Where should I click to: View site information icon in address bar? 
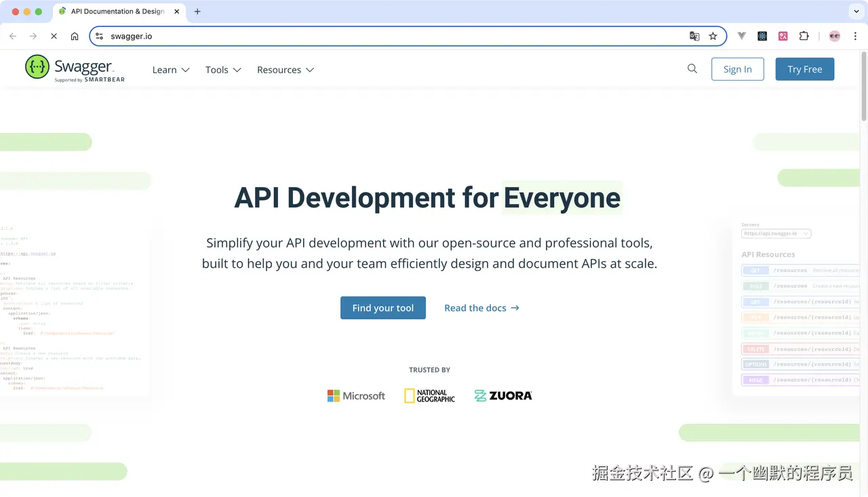(x=100, y=36)
